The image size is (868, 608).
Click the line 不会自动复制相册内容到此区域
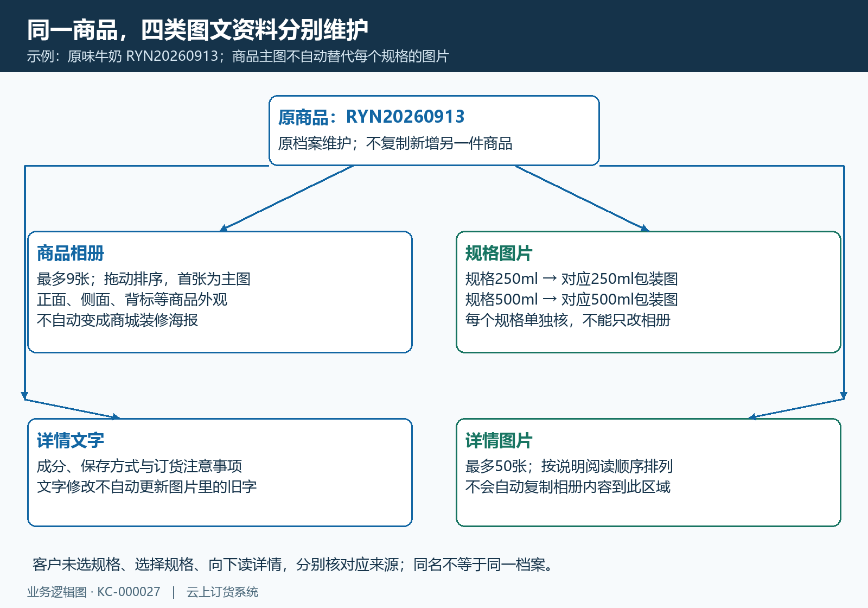(568, 487)
